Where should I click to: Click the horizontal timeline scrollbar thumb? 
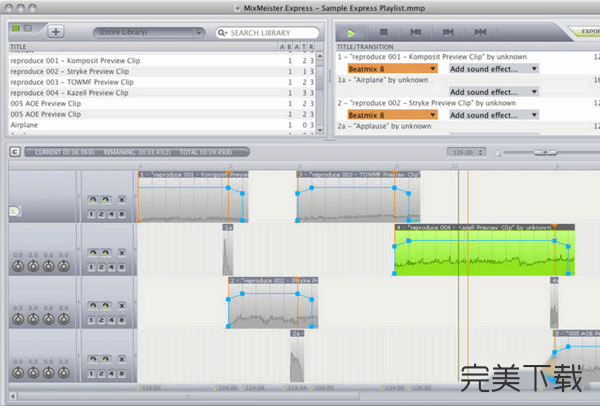pos(188,396)
